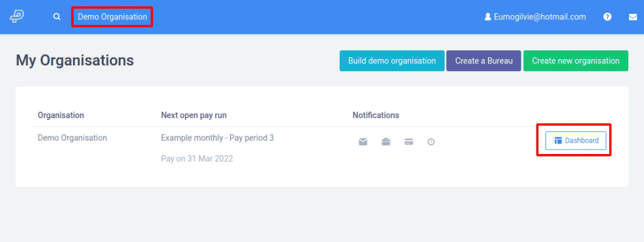The width and height of the screenshot is (644, 242).
Task: Click Pay on 31 Mar 2022 text
Action: coord(197,158)
